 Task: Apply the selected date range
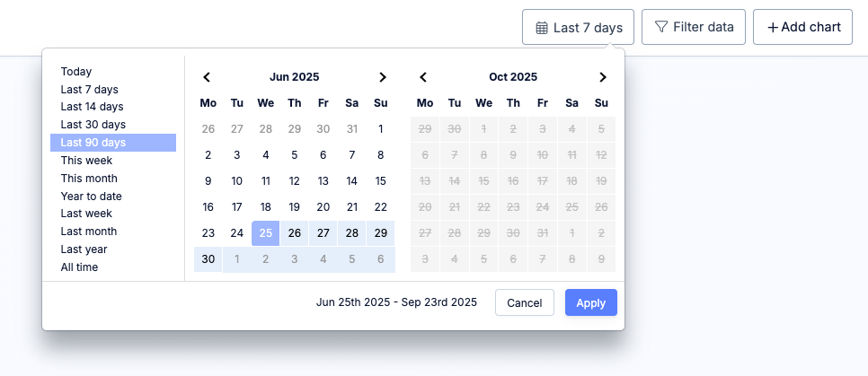point(590,302)
